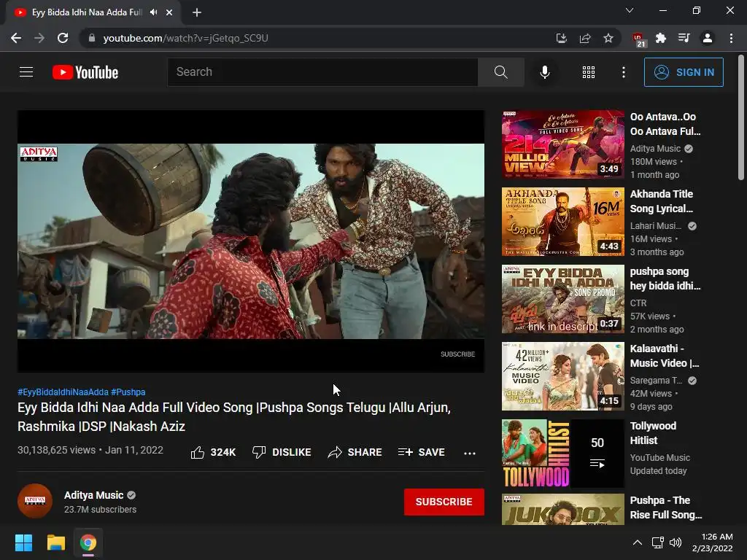The width and height of the screenshot is (747, 560).
Task: Open 'pushpa song hey bidda' title
Action: click(665, 279)
